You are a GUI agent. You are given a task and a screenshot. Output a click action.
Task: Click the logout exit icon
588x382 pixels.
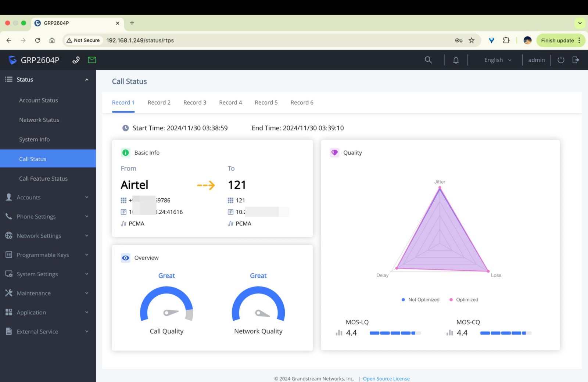click(576, 60)
